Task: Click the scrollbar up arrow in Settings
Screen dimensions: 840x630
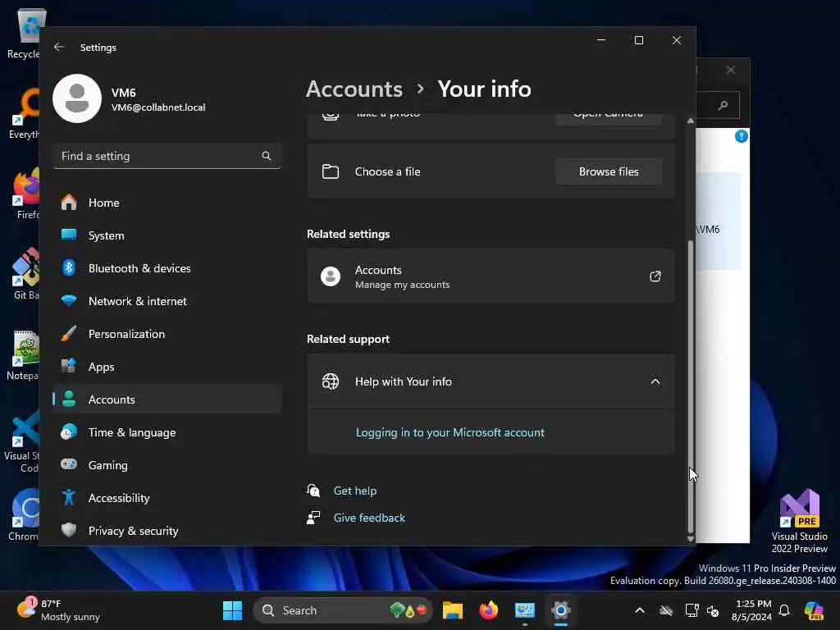Action: tap(691, 121)
